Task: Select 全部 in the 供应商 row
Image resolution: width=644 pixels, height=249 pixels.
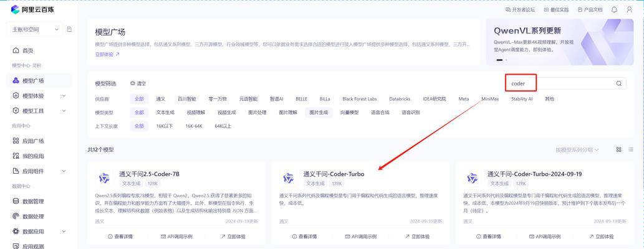Action: [x=139, y=99]
